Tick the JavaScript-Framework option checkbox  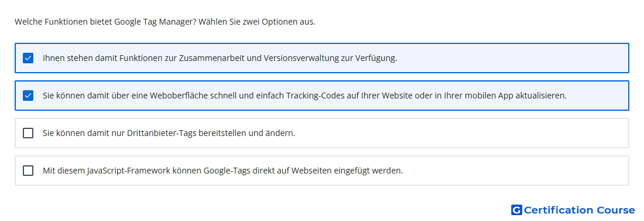tap(28, 171)
